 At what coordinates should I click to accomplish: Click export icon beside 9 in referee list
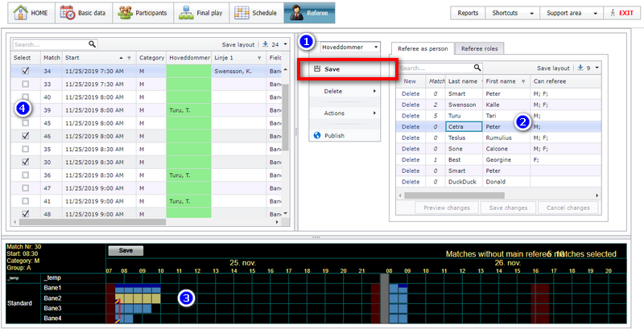tap(580, 68)
